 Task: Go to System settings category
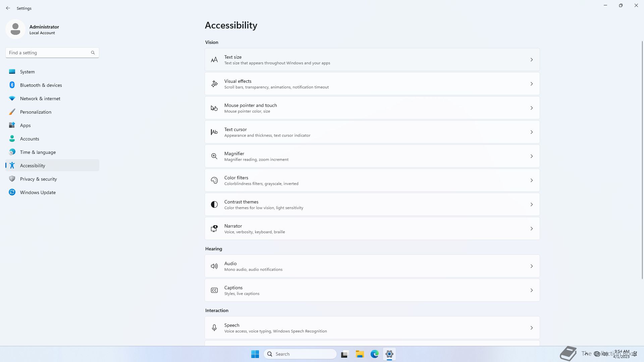pyautogui.click(x=52, y=71)
